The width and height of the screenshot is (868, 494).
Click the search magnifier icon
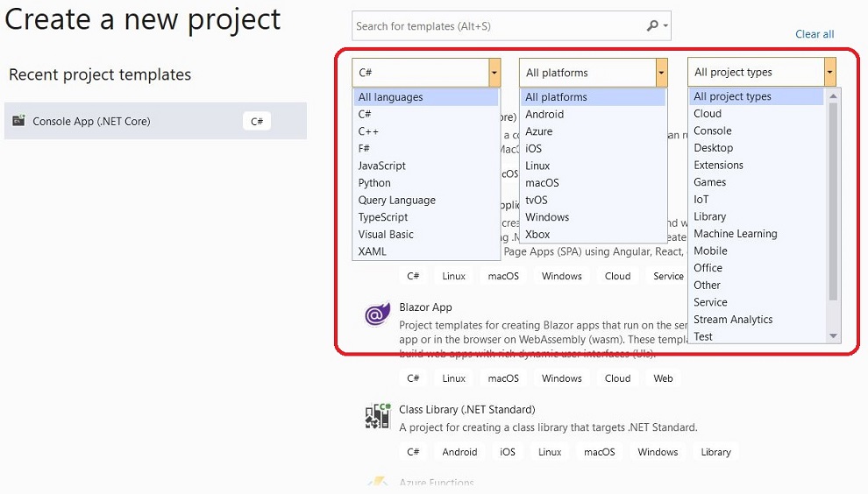652,25
